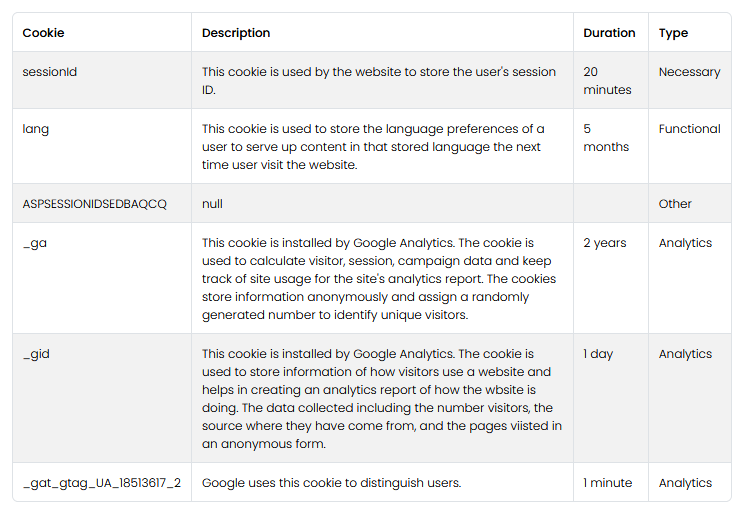Viewport: 743px width, 508px height.
Task: Select the _gat_gtag_UA_18513617_2 cookie name
Action: coord(101,483)
